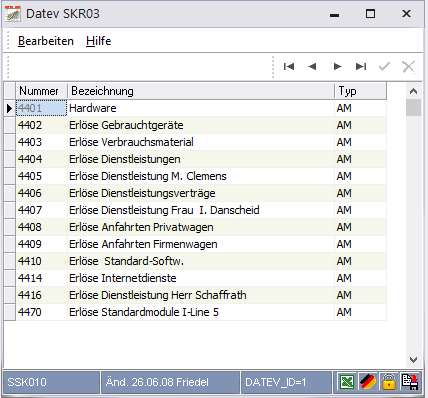Screen dimensions: 428x398
Task: Click the Excel export status bar icon
Action: 347,381
